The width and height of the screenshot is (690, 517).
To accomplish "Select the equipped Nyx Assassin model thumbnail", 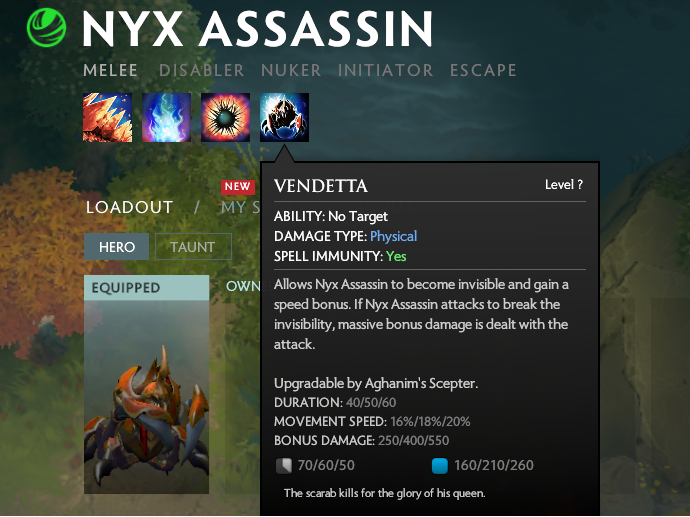I will click(x=147, y=397).
